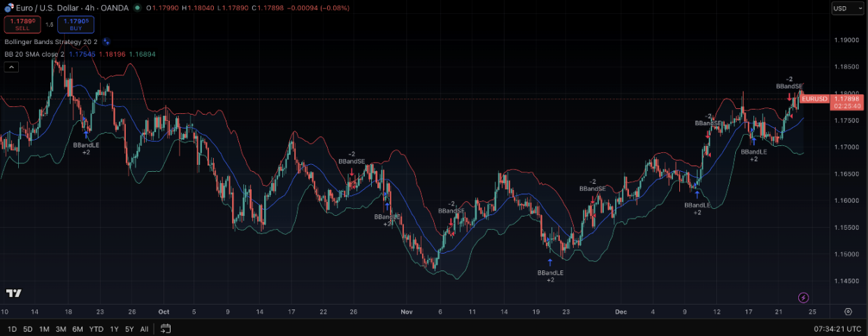
Task: Select the 1D time range
Action: (x=12, y=328)
